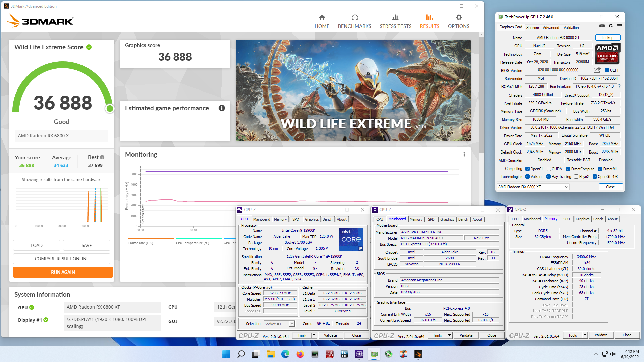This screenshot has height=362, width=644.
Task: Click the Close button in GPU-Z
Action: (610, 187)
